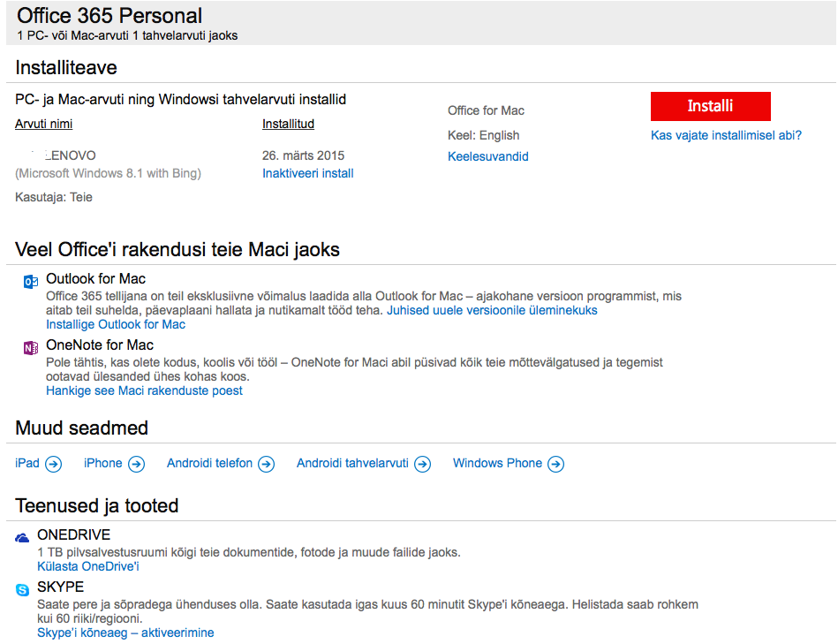Open the Keelesuvandid language options link

[x=488, y=156]
